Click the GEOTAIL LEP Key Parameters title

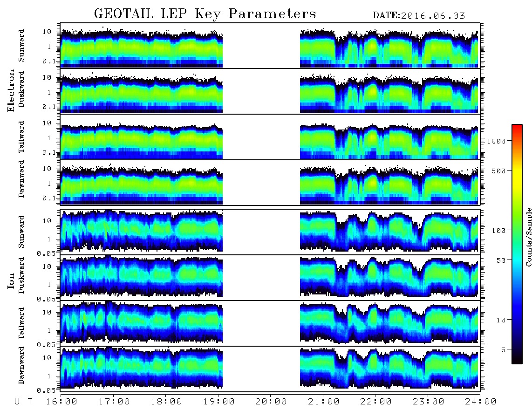[205, 14]
